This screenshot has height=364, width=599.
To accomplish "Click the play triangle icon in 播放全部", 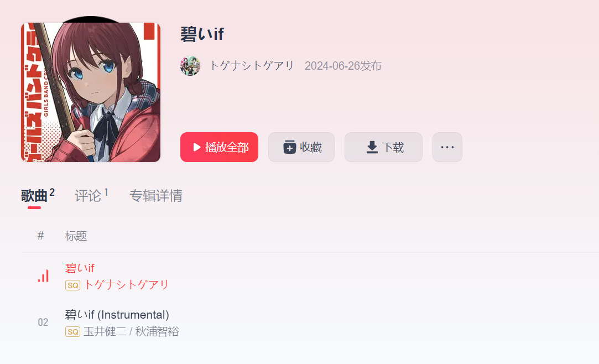I will point(197,147).
